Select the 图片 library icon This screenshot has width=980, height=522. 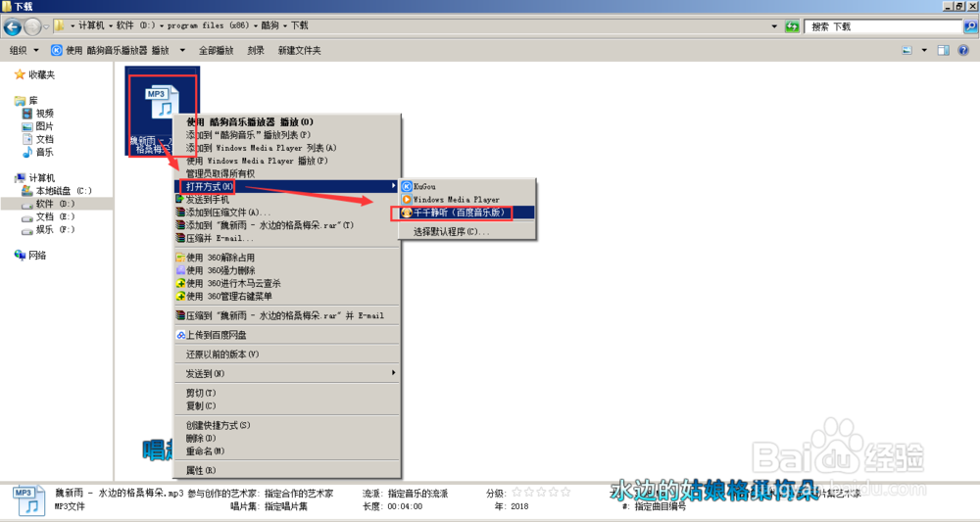click(x=26, y=126)
